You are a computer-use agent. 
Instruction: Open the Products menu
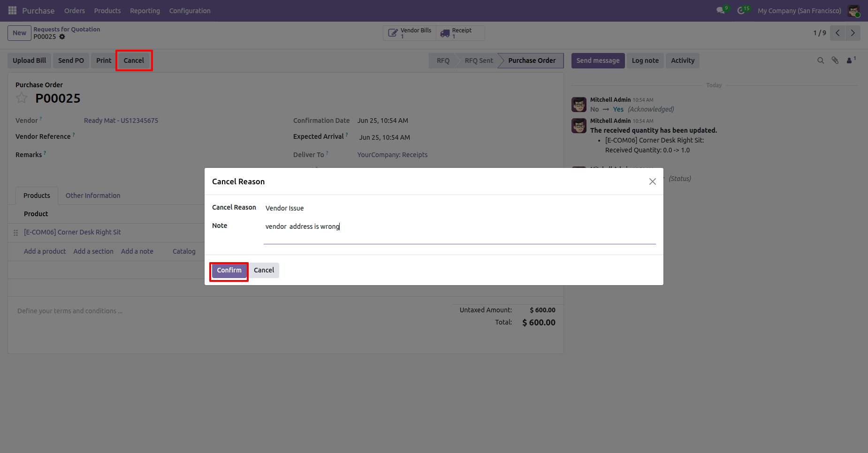107,10
